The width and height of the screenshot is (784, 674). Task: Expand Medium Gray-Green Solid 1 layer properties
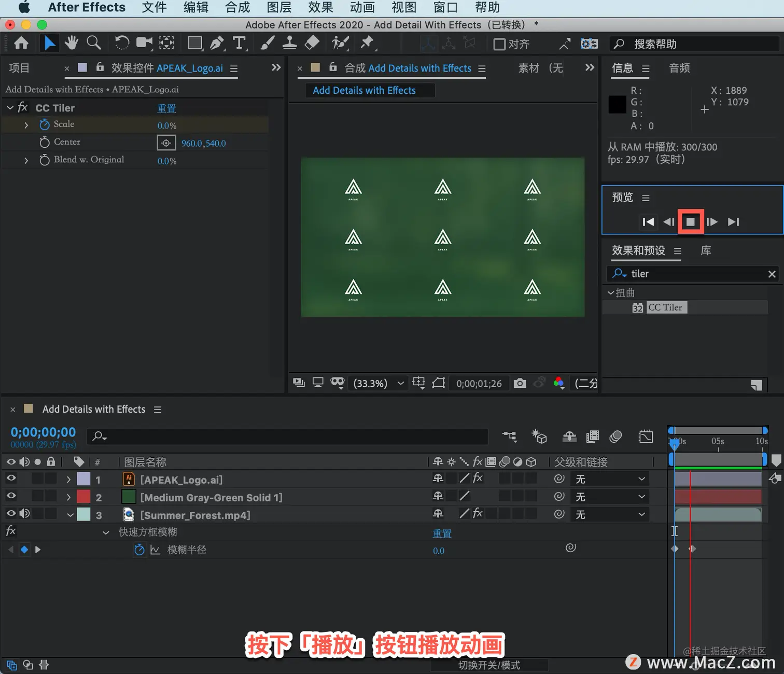coord(68,497)
